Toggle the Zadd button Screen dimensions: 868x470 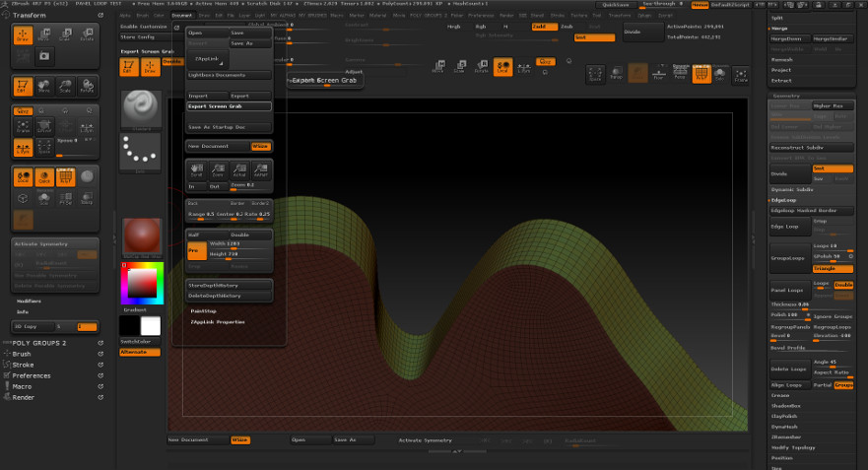pyautogui.click(x=543, y=27)
